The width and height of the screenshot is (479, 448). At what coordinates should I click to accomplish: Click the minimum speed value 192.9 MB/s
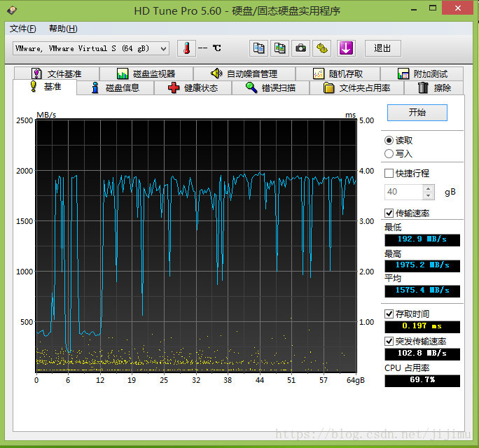pyautogui.click(x=422, y=239)
